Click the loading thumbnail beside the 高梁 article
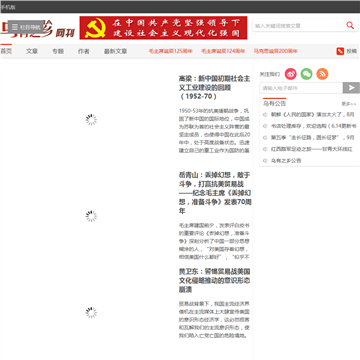 (91, 119)
